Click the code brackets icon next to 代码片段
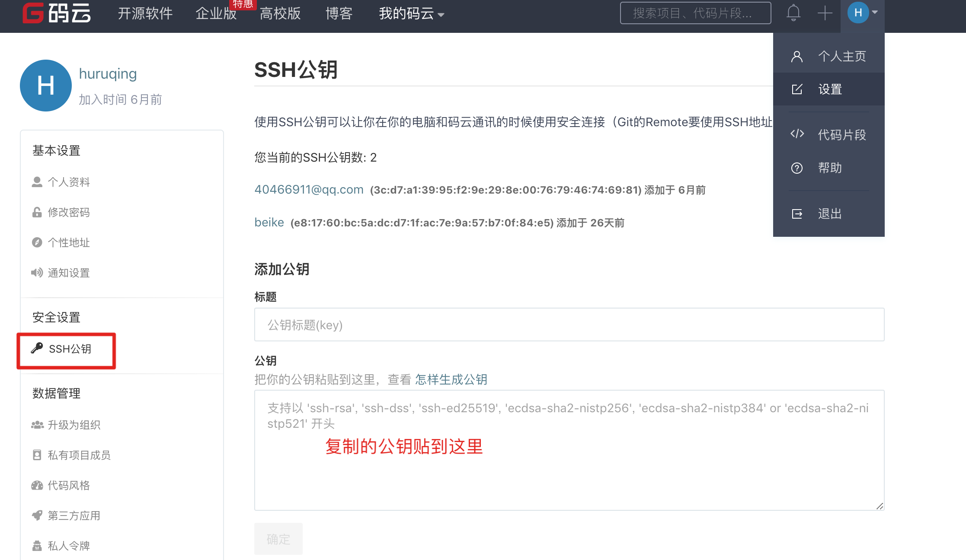The height and width of the screenshot is (560, 966). [797, 134]
